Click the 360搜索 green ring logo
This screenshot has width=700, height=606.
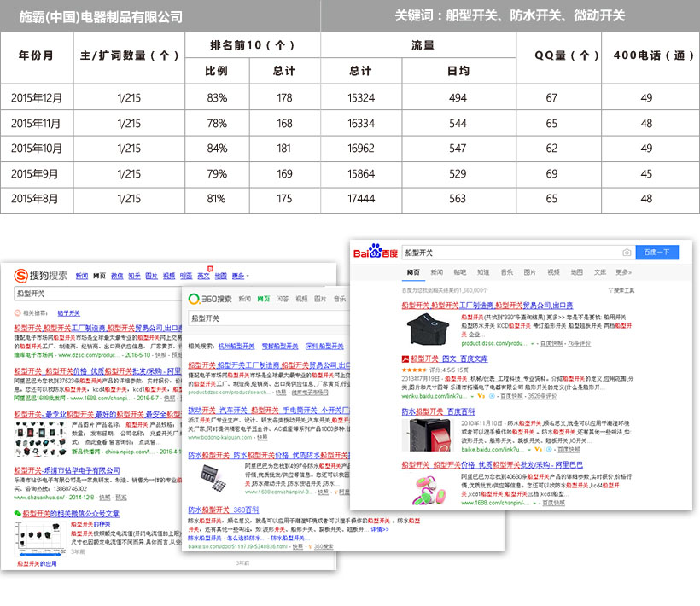(x=194, y=299)
